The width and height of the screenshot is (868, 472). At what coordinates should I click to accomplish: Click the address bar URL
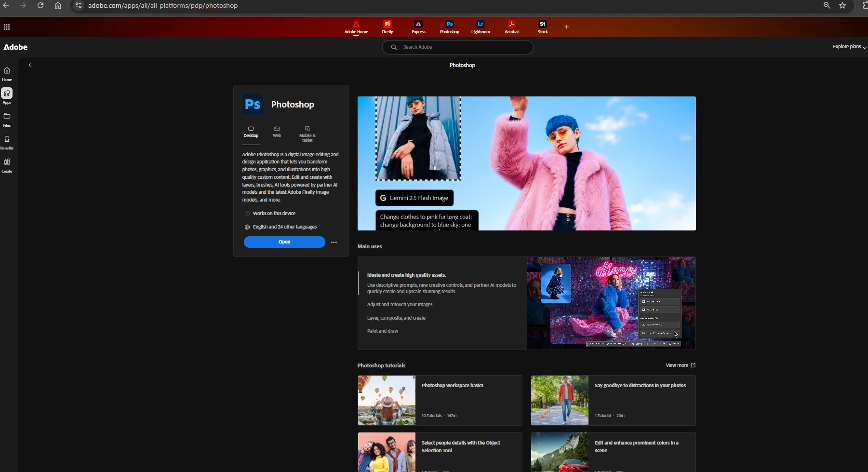pos(163,5)
